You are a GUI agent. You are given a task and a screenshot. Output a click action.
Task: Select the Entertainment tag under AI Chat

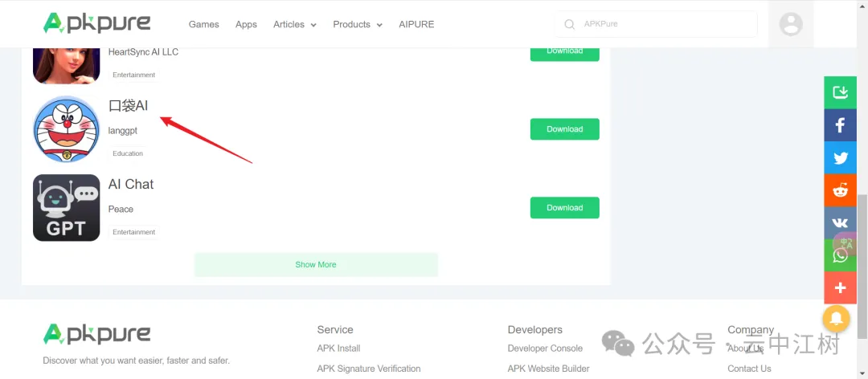pyautogui.click(x=134, y=232)
